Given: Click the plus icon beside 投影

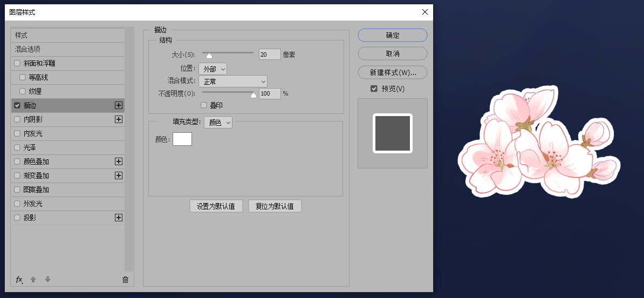Looking at the screenshot, I should 119,218.
